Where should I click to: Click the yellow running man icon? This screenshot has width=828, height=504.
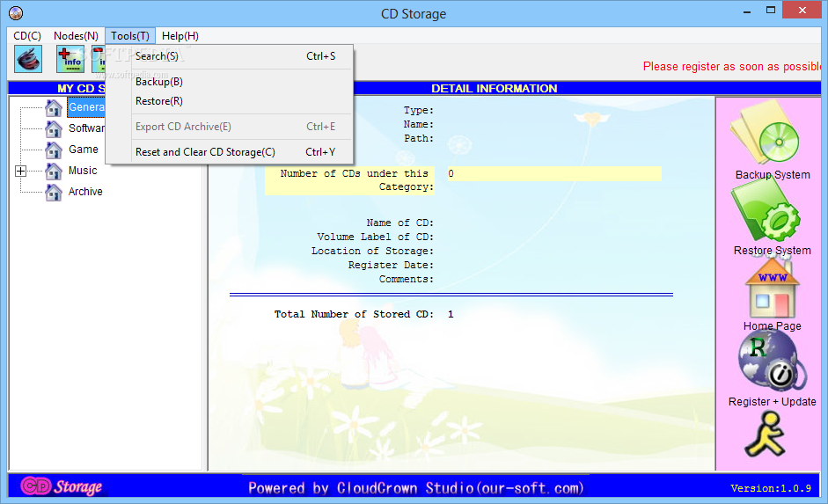[766, 435]
